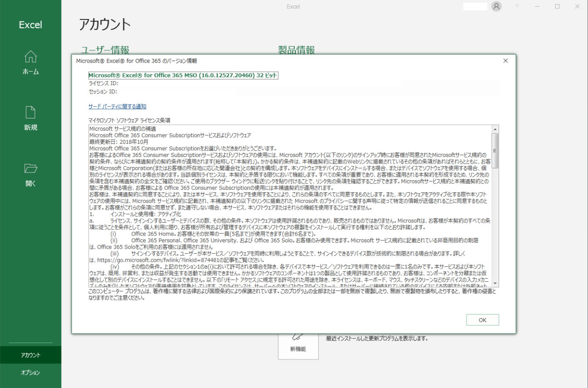Click the ユーザー情報 heading

(105, 50)
